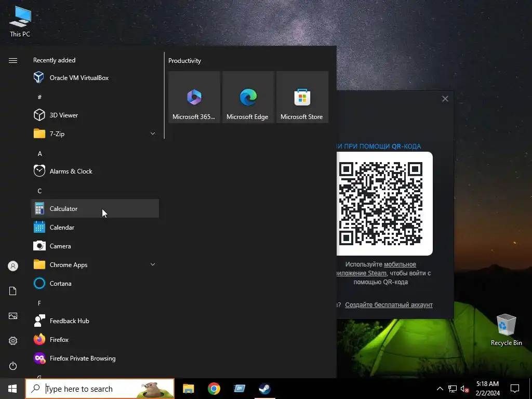Switch to Steam in the taskbar
Image resolution: width=532 pixels, height=399 pixels.
pyautogui.click(x=264, y=389)
